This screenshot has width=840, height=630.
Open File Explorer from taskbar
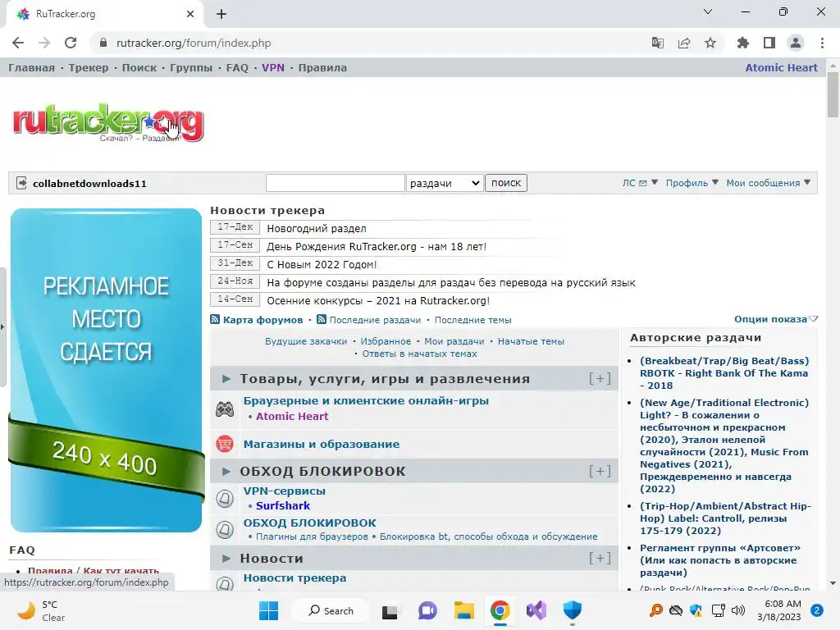464,610
